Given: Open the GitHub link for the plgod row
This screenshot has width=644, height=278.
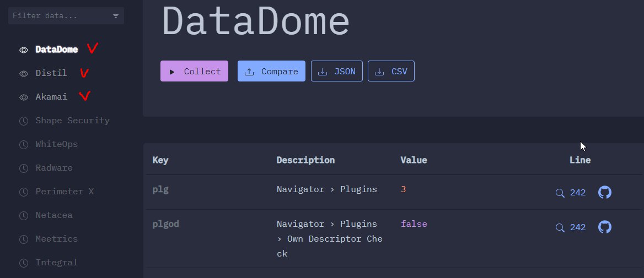Looking at the screenshot, I should tap(604, 227).
